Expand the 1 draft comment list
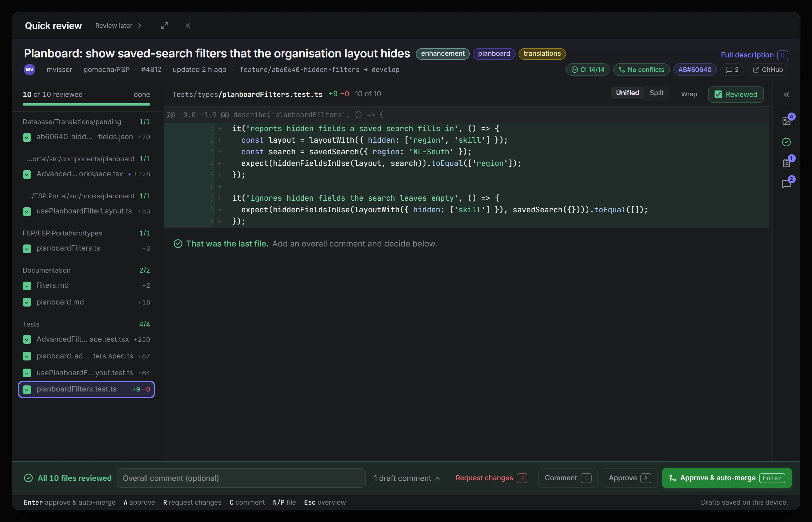This screenshot has width=812, height=522. click(407, 478)
